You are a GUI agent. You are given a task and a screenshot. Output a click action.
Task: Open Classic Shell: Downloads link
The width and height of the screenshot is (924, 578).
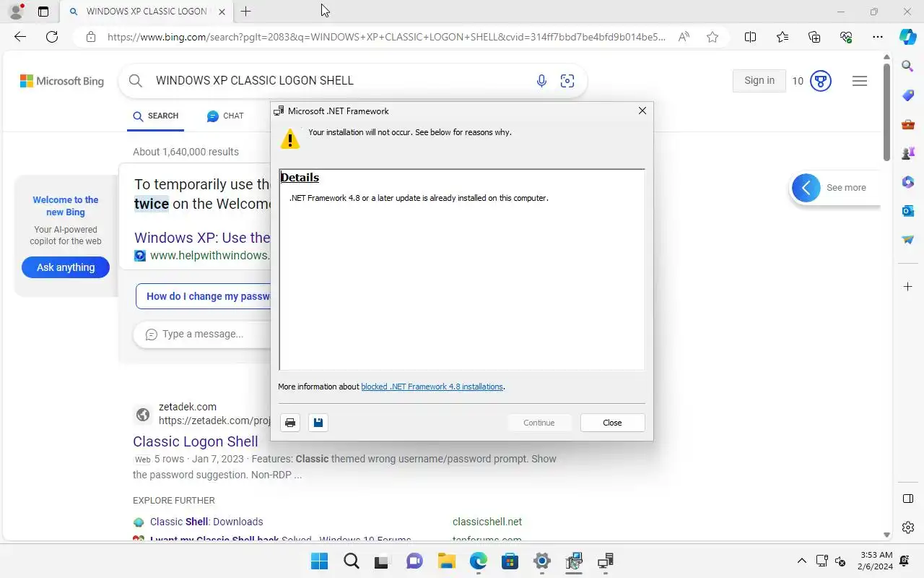(206, 522)
